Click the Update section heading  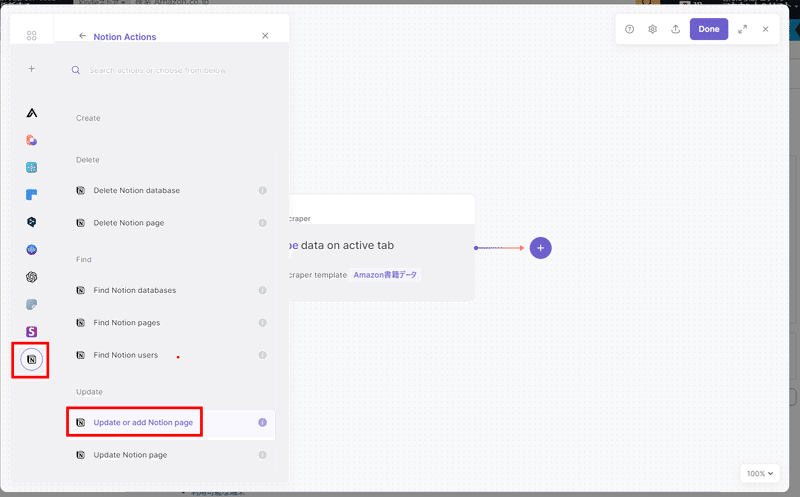(x=89, y=392)
